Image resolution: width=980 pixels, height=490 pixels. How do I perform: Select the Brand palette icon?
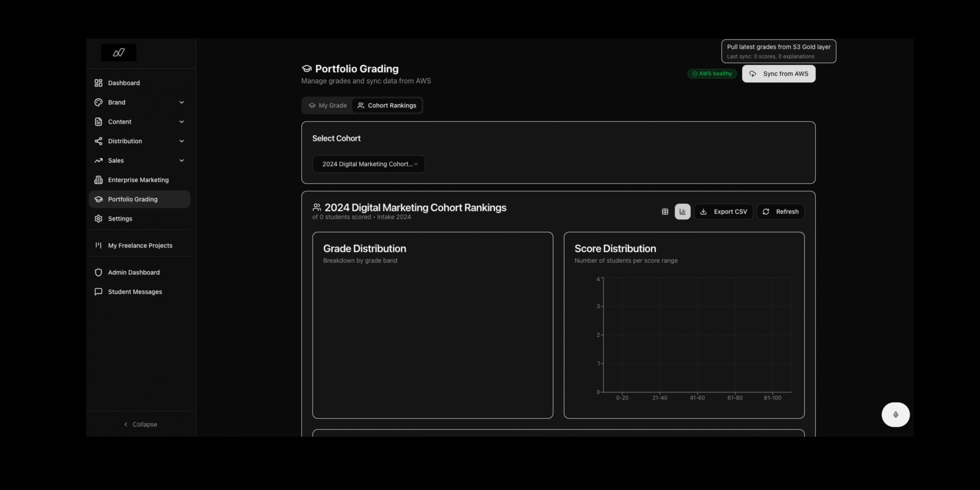pos(98,102)
